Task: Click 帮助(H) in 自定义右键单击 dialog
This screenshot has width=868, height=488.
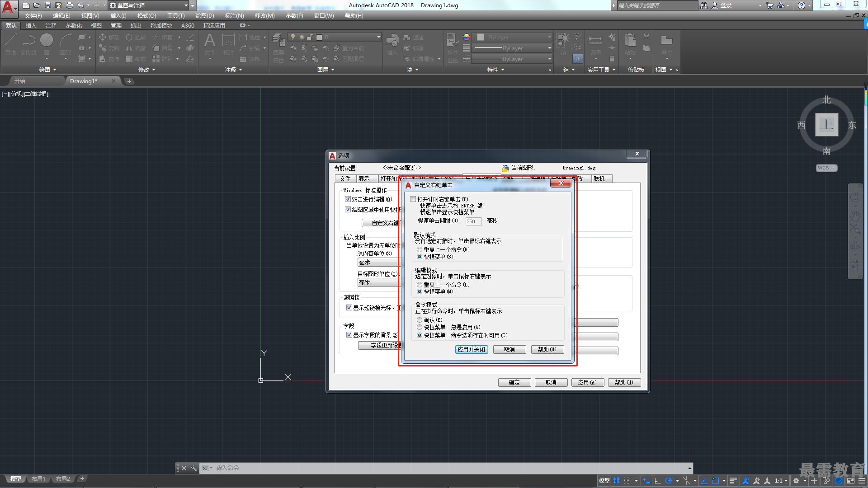Action: coord(547,350)
